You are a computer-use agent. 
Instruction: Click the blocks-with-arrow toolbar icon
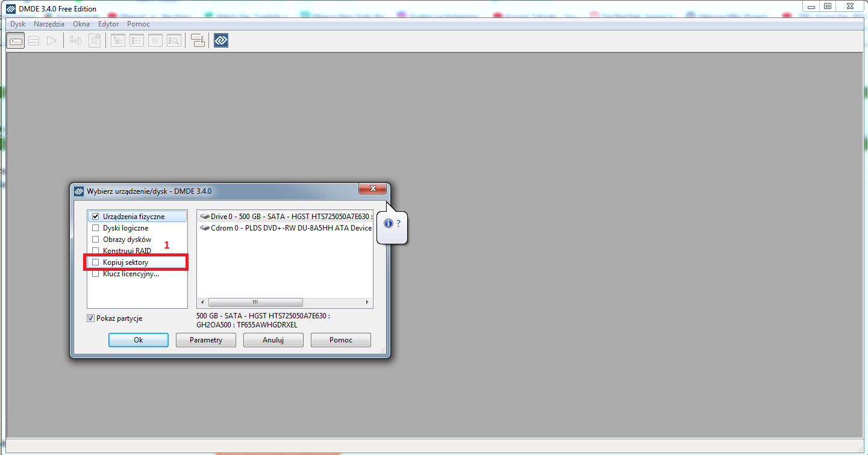coord(76,41)
